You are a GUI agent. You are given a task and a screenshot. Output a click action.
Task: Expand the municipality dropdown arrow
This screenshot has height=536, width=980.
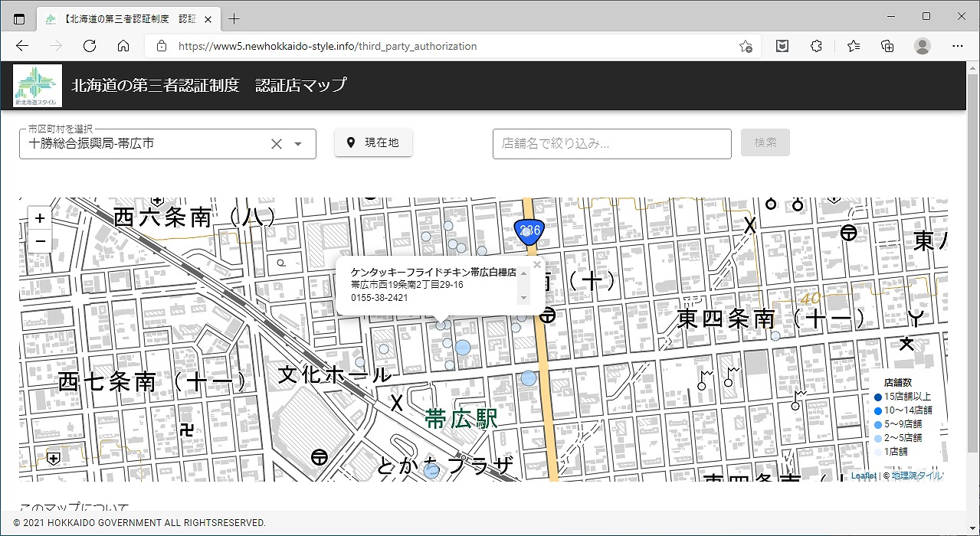click(299, 144)
